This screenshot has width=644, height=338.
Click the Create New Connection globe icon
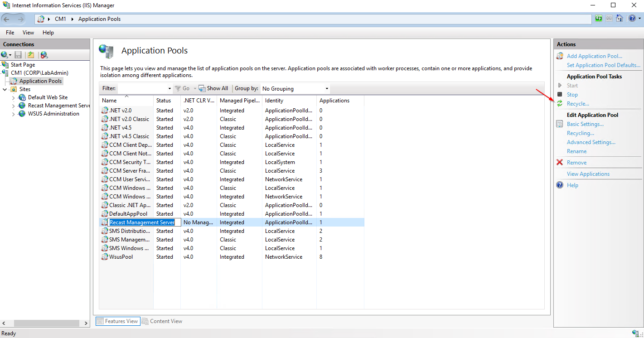tap(5, 55)
